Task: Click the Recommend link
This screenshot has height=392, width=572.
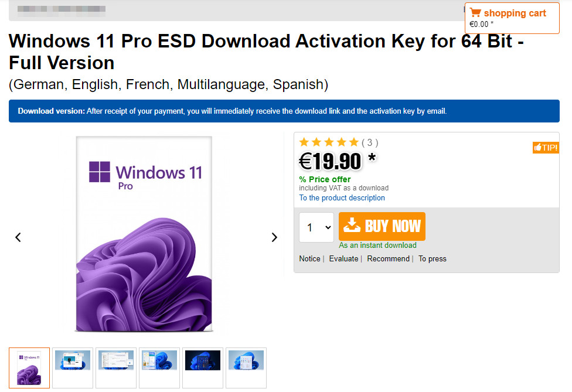Action: click(388, 259)
